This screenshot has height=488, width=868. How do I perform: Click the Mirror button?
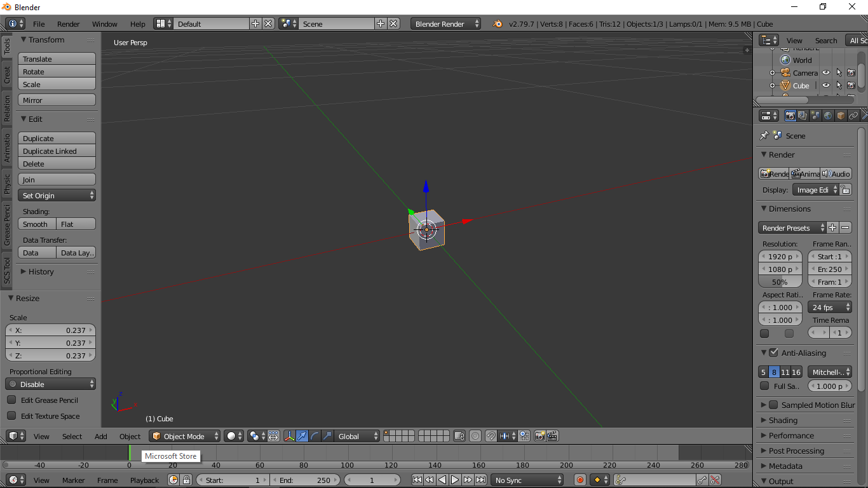click(x=57, y=100)
